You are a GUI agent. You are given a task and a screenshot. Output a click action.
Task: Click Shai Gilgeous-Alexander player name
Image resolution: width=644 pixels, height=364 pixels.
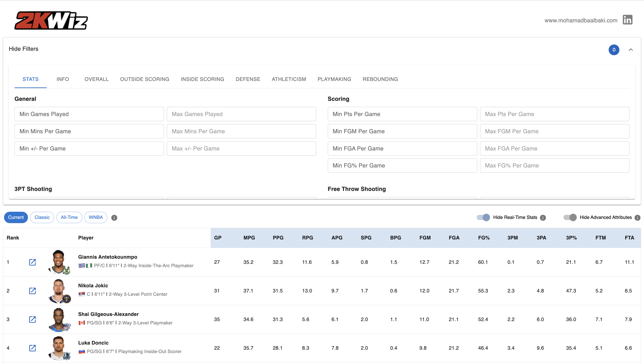108,314
